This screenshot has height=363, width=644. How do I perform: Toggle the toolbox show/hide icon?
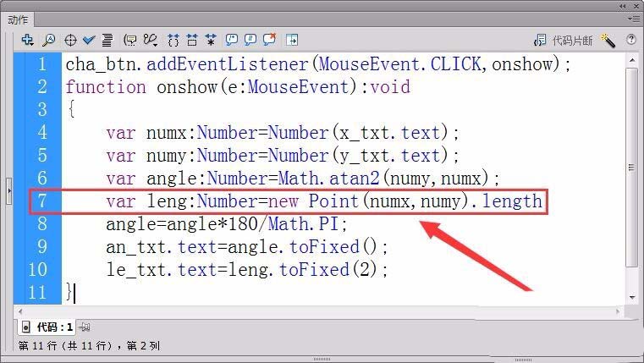coord(292,40)
